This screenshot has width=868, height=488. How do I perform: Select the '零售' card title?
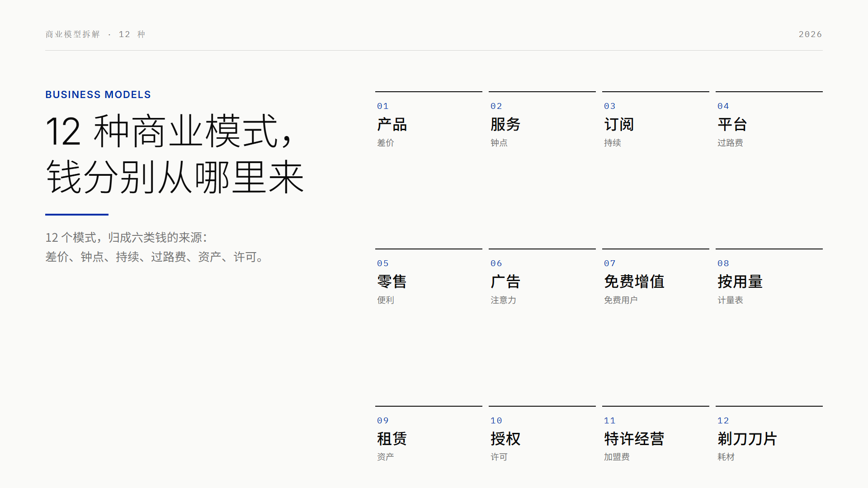coord(392,282)
